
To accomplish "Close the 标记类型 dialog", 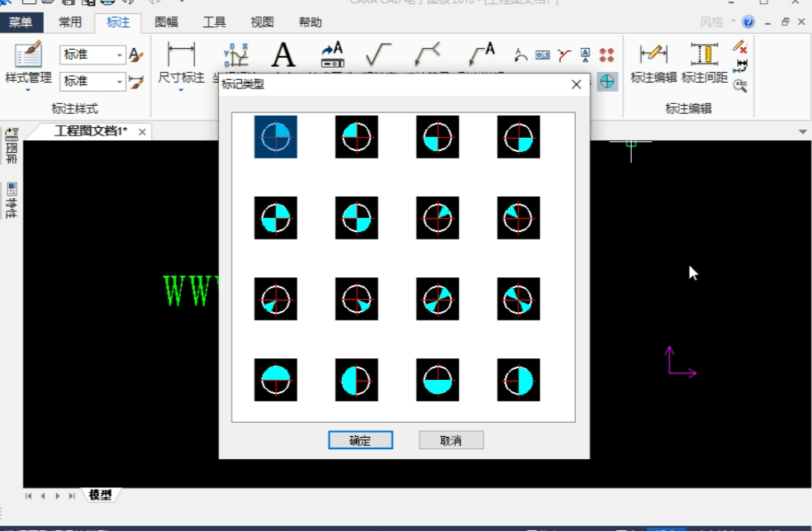I will 577,84.
